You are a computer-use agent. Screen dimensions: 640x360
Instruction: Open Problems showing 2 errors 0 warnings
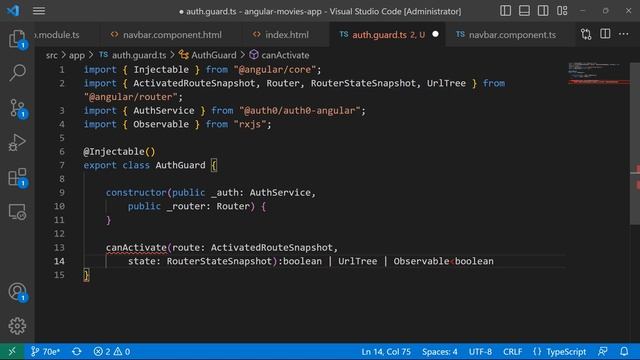(112, 351)
